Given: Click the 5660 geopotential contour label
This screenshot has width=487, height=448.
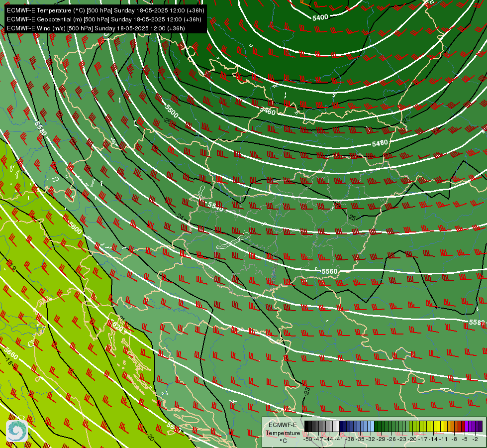Looking at the screenshot, I should coord(11,353).
